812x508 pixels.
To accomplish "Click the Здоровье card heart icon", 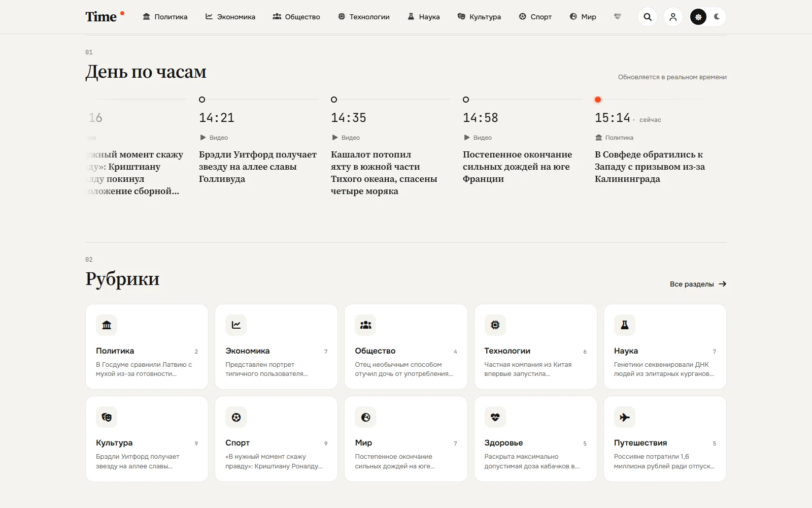I will pyautogui.click(x=495, y=417).
